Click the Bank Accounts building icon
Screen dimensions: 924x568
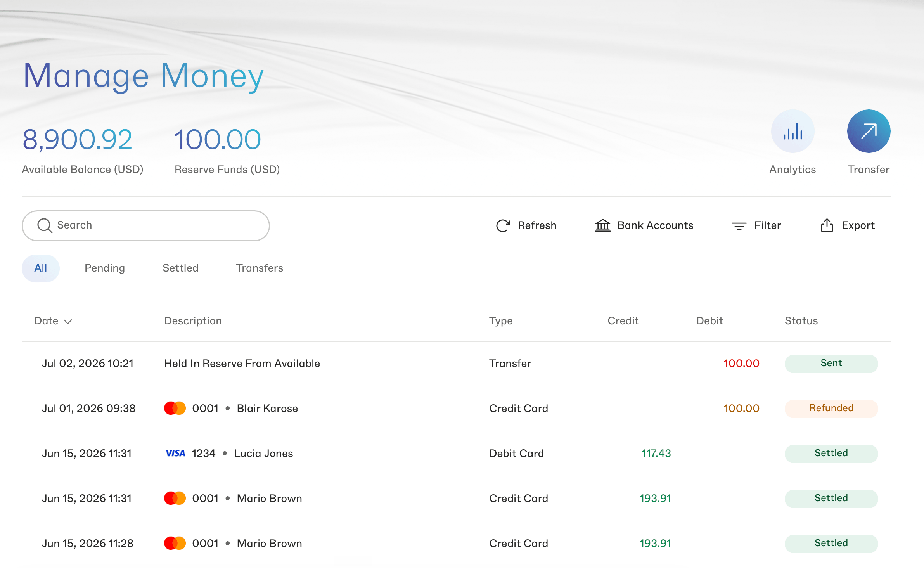click(x=603, y=225)
